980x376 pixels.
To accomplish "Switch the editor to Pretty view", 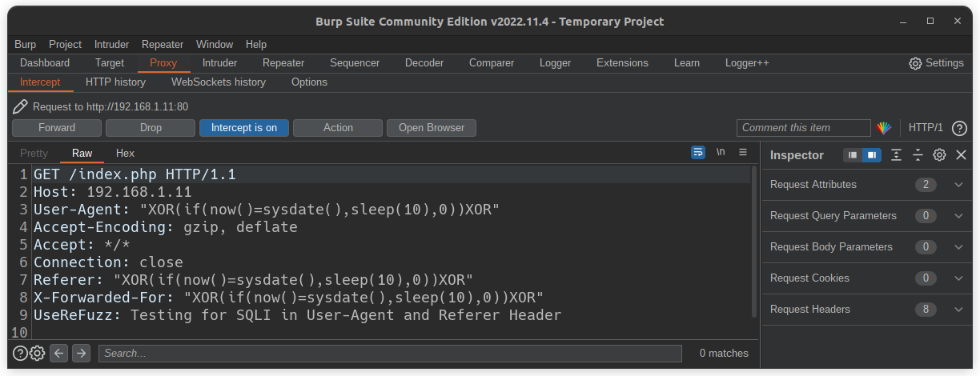I will (x=34, y=153).
